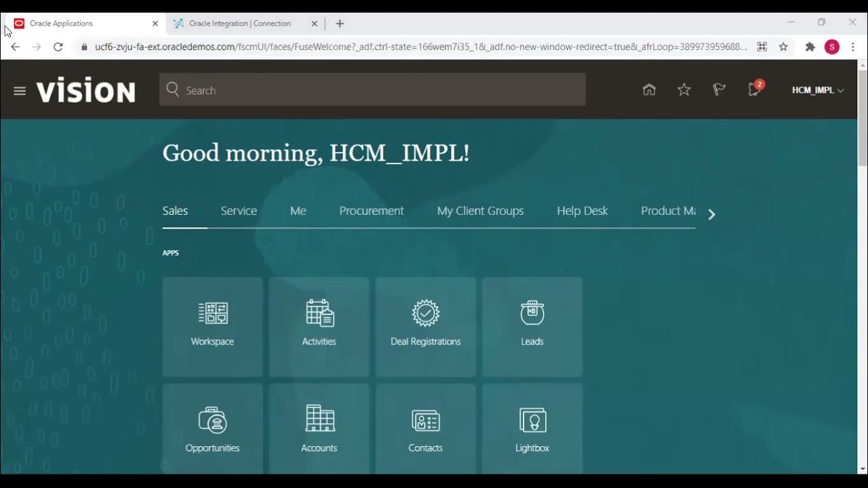Click the QR code icon in address bar

point(762,47)
